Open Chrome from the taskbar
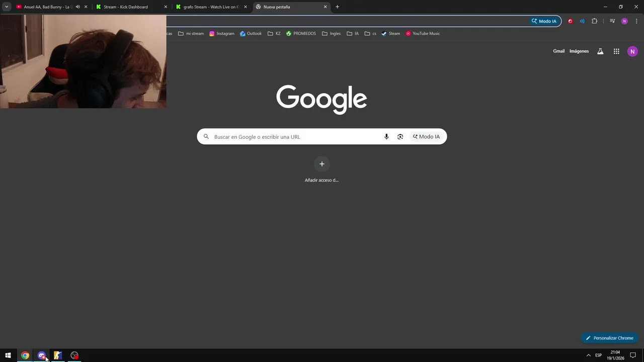The image size is (644, 362). pyautogui.click(x=25, y=355)
